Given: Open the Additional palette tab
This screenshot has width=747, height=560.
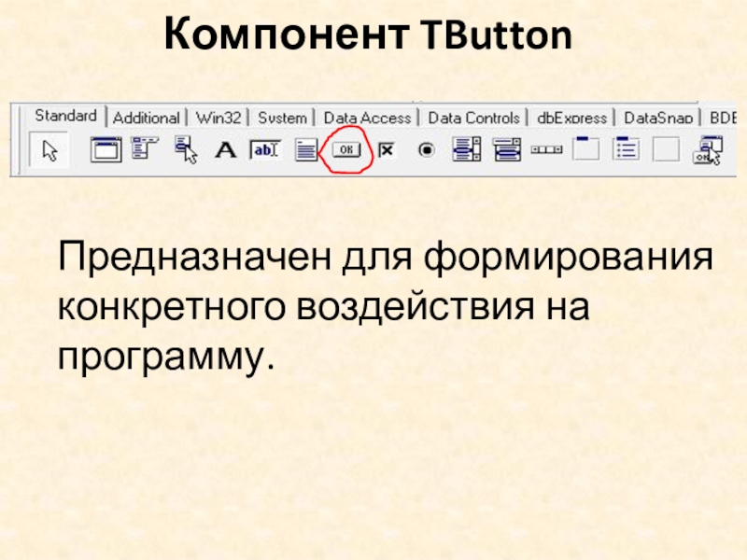Looking at the screenshot, I should pyautogui.click(x=147, y=119).
